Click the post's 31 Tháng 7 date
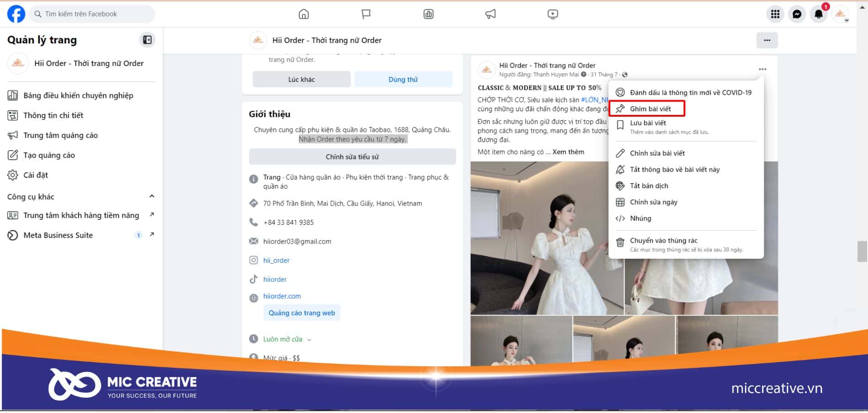This screenshot has width=868, height=413. [x=604, y=75]
